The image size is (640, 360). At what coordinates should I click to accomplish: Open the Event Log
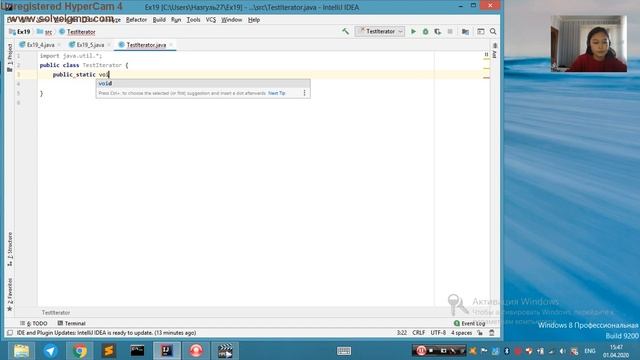click(469, 323)
